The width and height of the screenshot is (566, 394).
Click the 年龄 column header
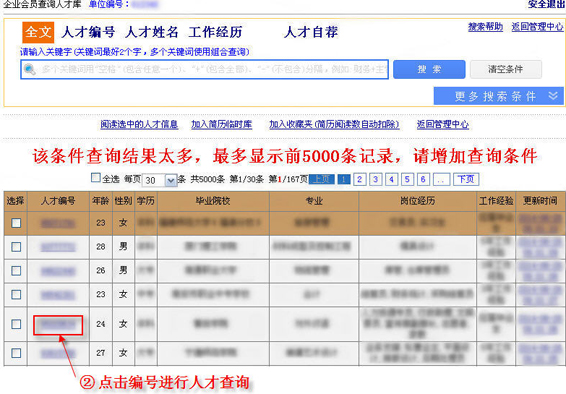[101, 201]
